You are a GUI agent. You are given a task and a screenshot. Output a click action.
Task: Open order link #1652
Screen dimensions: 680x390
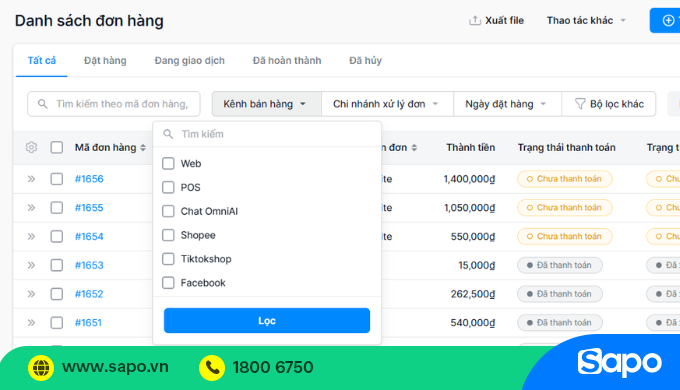(x=89, y=294)
